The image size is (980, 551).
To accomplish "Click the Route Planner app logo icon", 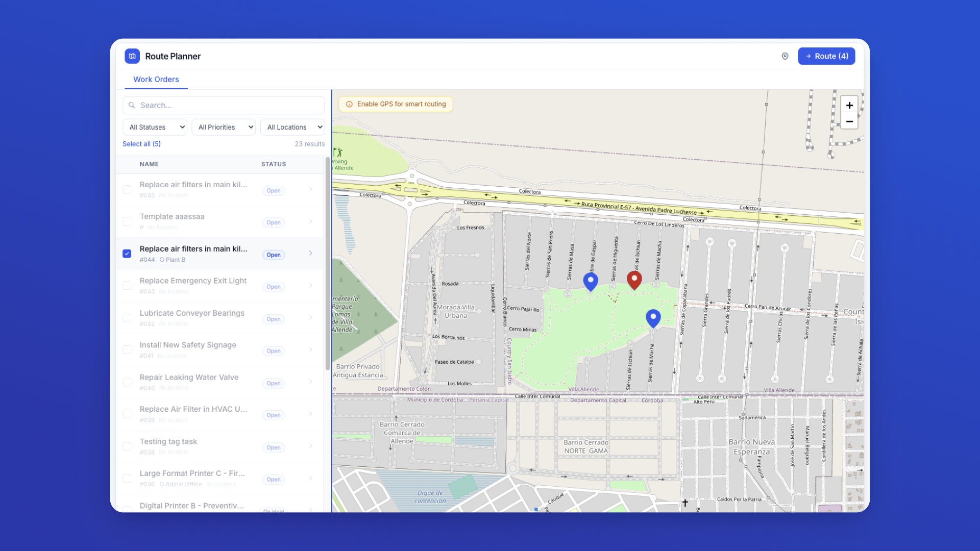I will tap(132, 56).
